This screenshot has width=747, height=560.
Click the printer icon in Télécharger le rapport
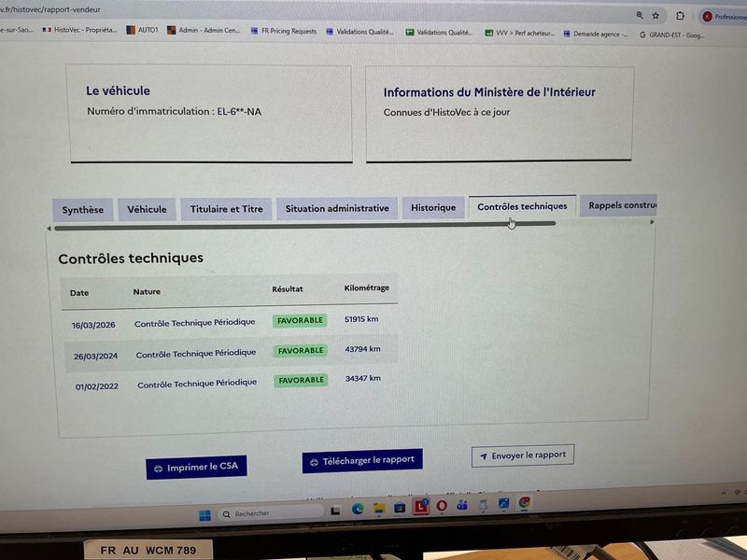314,462
